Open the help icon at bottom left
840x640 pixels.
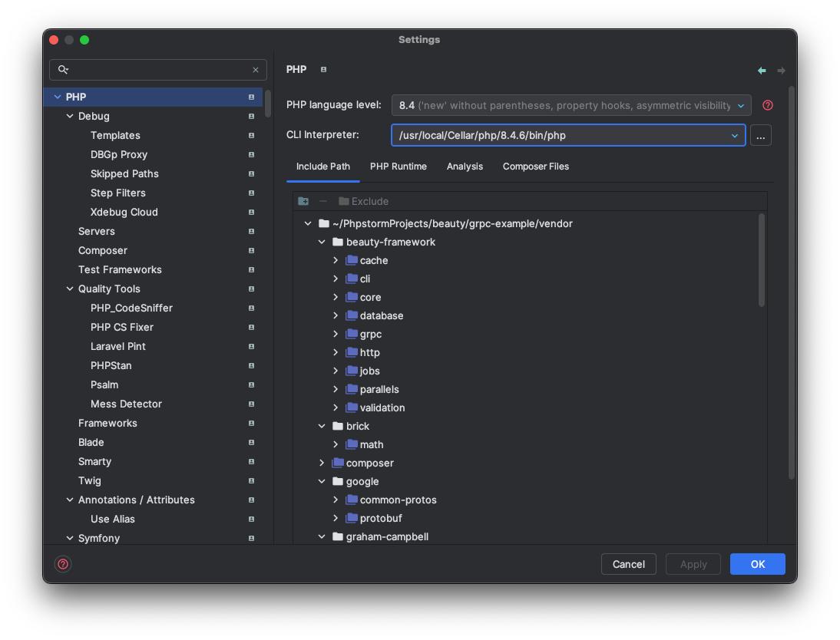pyautogui.click(x=63, y=564)
